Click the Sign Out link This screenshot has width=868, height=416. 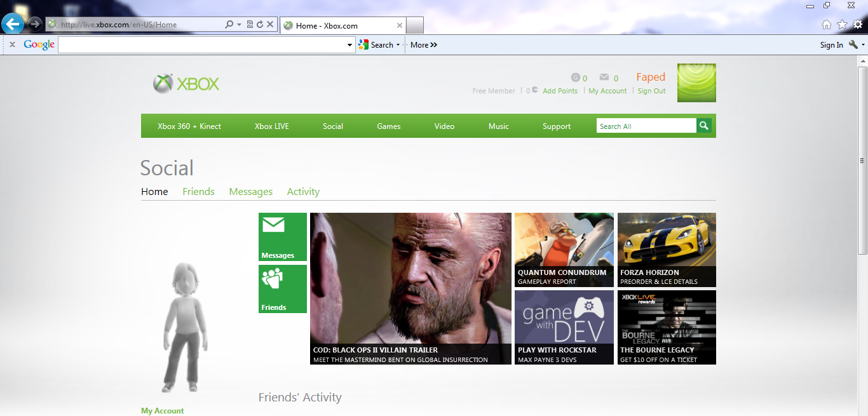tap(651, 91)
